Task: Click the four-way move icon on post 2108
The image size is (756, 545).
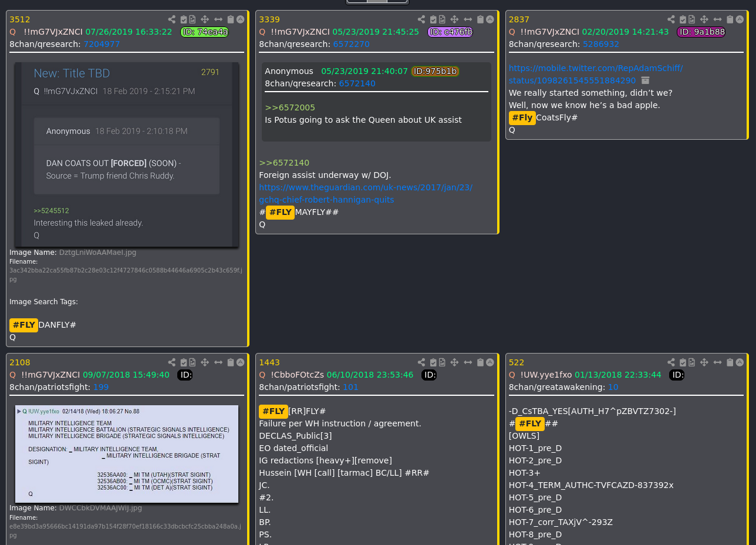Action: pyautogui.click(x=205, y=362)
